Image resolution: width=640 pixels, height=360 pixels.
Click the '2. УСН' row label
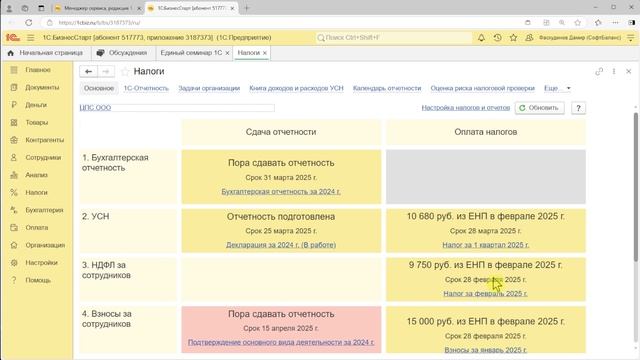click(96, 216)
